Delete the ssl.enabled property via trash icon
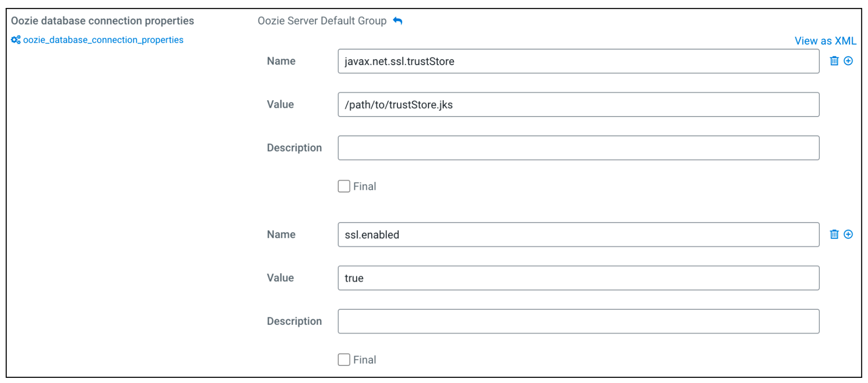The width and height of the screenshot is (868, 383). pos(834,234)
